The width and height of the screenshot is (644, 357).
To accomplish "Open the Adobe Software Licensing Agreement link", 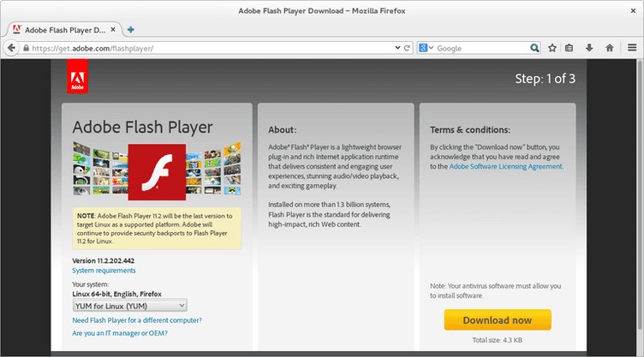I will 505,166.
